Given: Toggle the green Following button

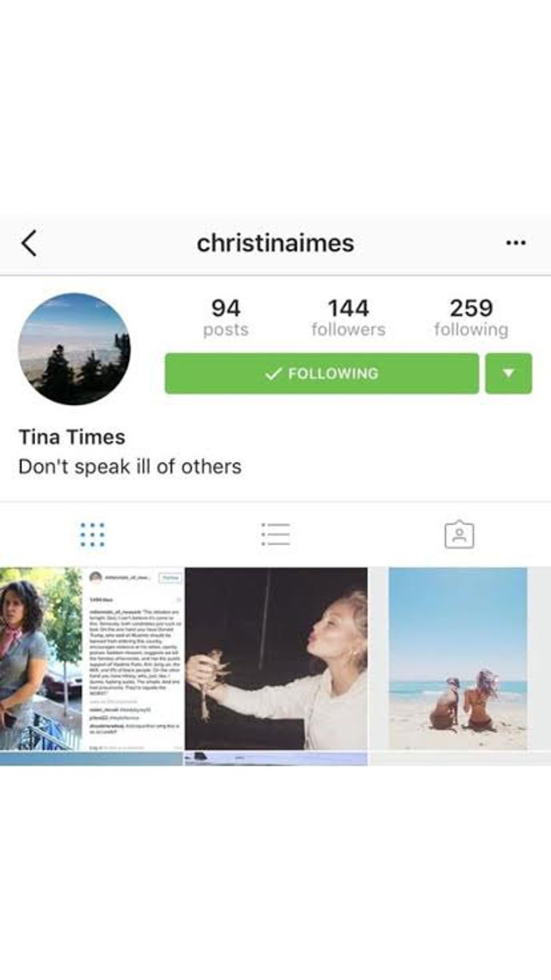Looking at the screenshot, I should tap(322, 374).
